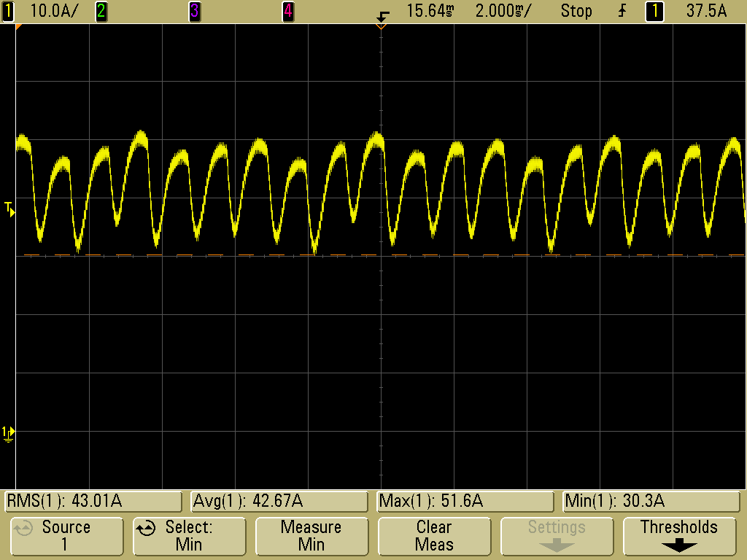Click the rotary knob icon on Select softkey
The image size is (747, 560).
click(145, 528)
